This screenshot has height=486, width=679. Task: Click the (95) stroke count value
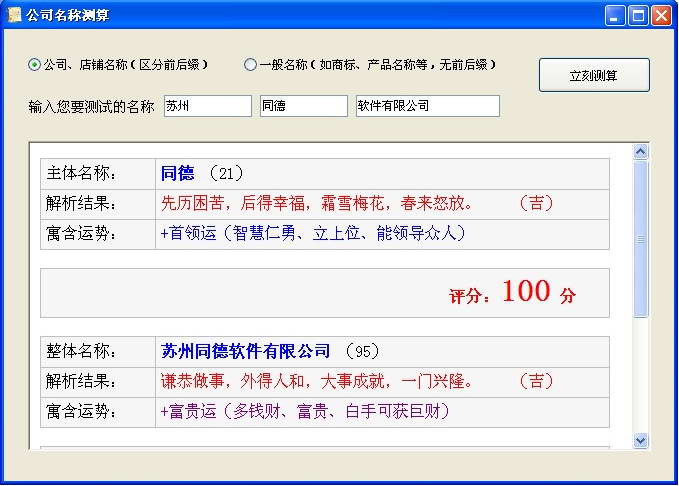click(x=362, y=351)
